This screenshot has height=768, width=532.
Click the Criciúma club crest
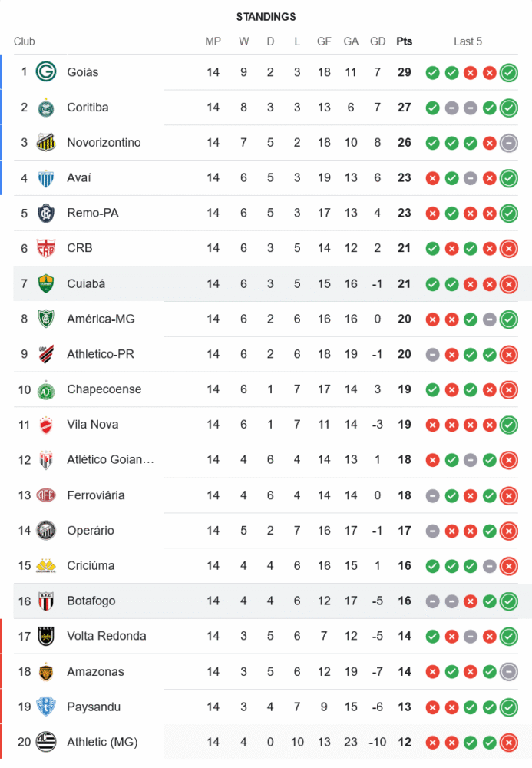tap(46, 566)
